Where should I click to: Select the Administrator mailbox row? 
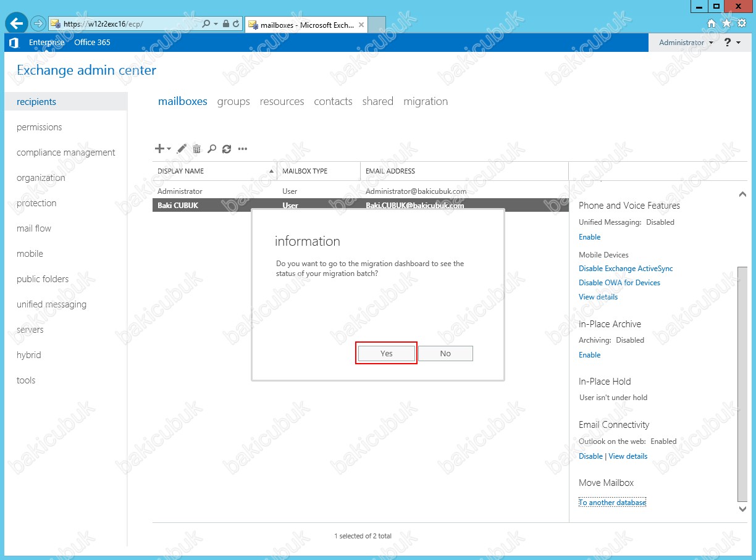(360, 191)
